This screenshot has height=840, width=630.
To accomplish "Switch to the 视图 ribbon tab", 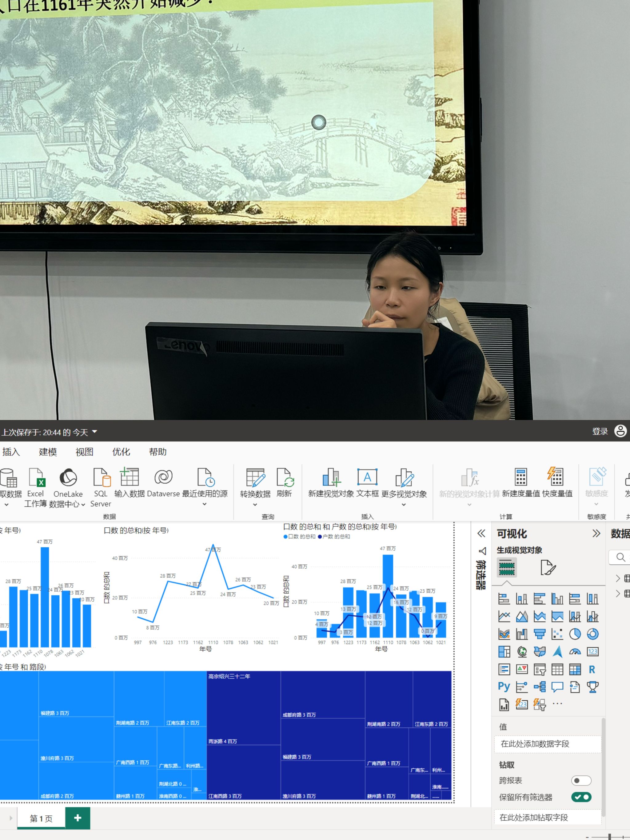I will [84, 452].
